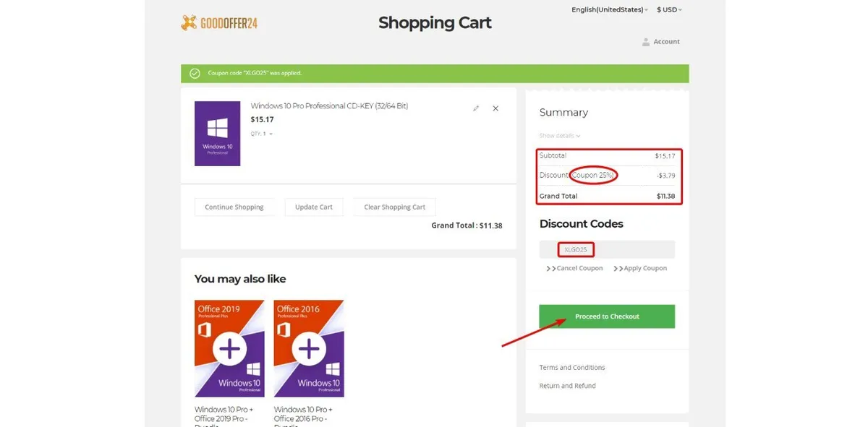The height and width of the screenshot is (427, 868).
Task: Click the Discount Codes heading
Action: pyautogui.click(x=581, y=224)
